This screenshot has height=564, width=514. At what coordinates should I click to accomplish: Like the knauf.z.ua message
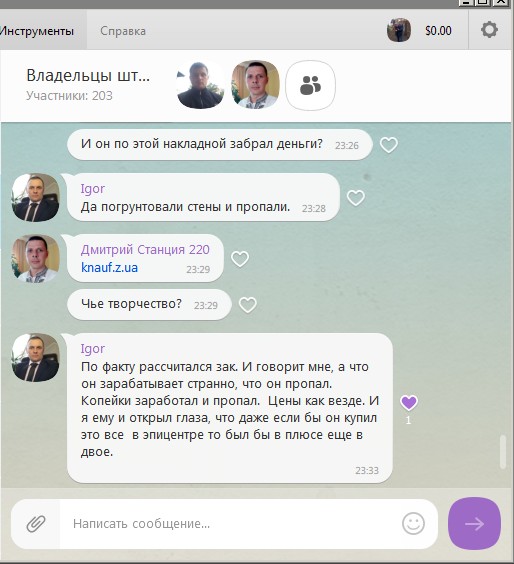[240, 259]
